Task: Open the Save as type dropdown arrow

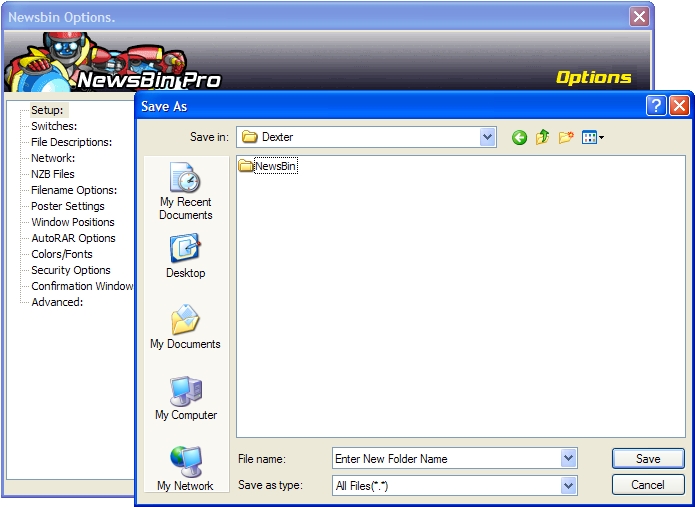Action: click(568, 486)
